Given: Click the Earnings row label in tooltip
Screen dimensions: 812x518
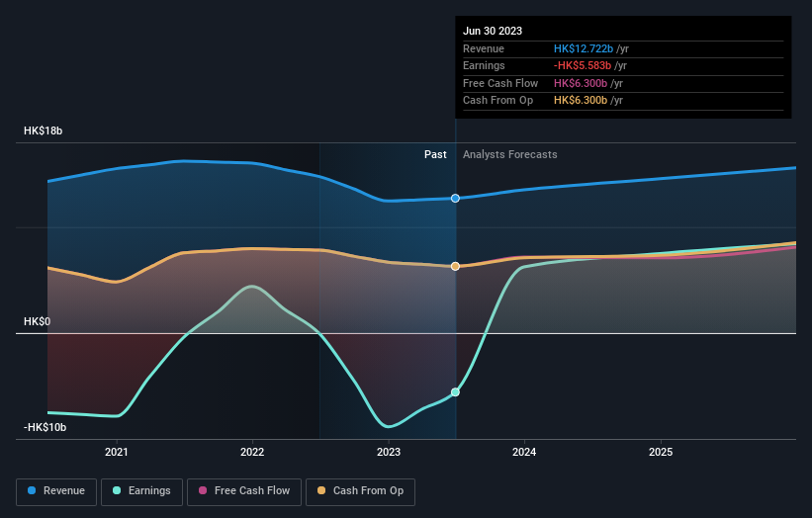Looking at the screenshot, I should coord(484,65).
